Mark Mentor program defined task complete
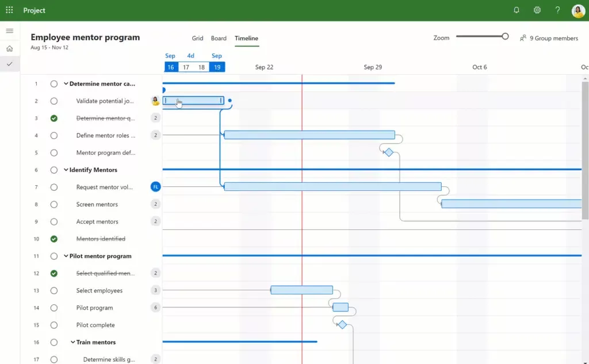 coord(53,153)
